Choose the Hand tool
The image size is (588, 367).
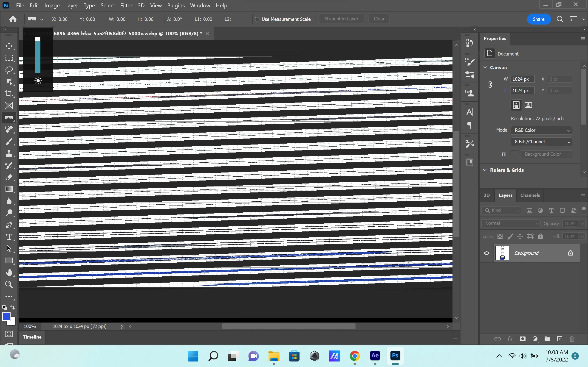pos(9,272)
